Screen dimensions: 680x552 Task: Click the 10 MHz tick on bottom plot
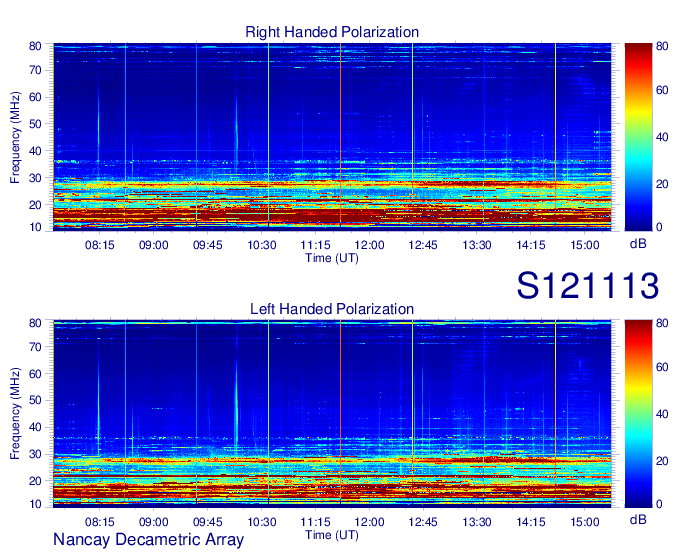coord(35,504)
